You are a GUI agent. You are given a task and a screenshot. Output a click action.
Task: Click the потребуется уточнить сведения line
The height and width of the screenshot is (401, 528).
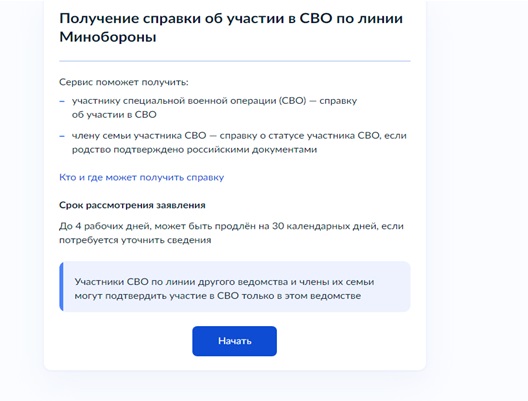click(x=135, y=240)
